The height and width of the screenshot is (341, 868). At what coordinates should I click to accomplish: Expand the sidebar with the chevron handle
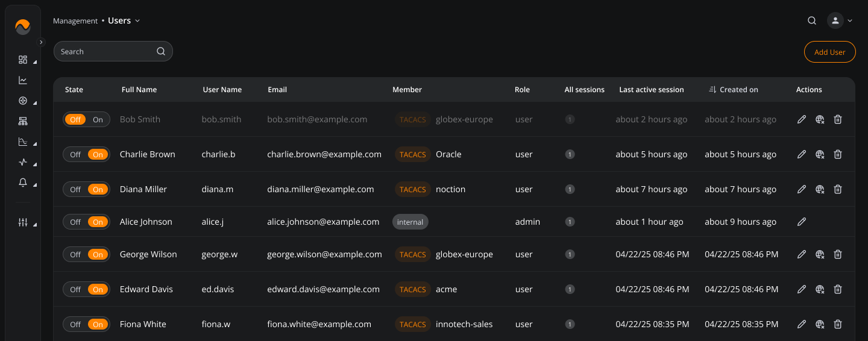tap(41, 42)
